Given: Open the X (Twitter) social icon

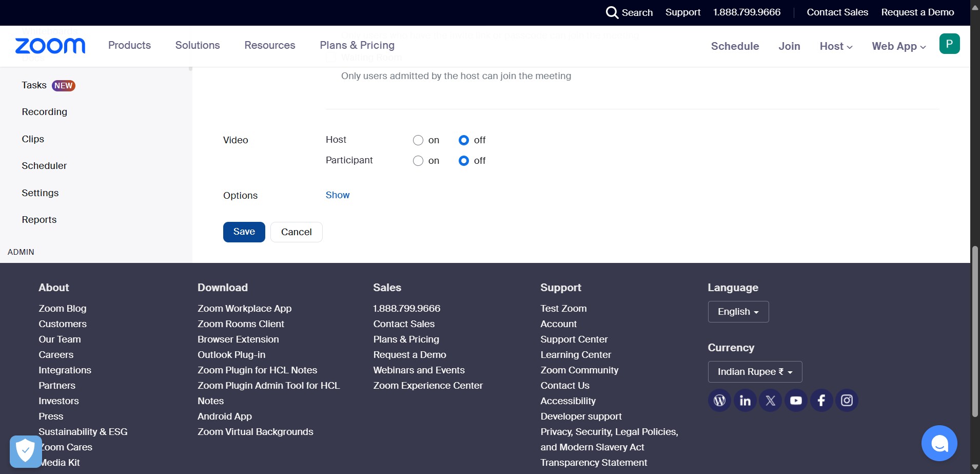Looking at the screenshot, I should (x=770, y=401).
